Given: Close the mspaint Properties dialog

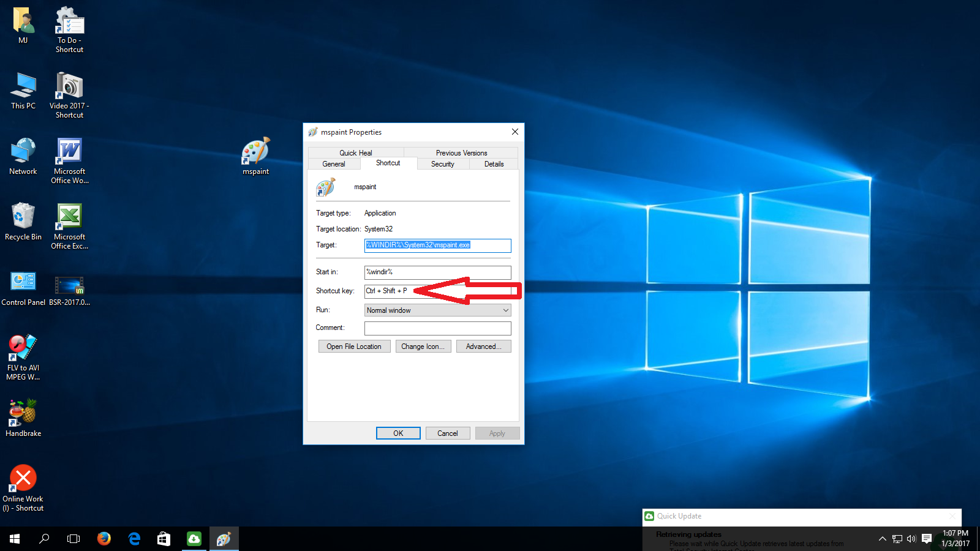Looking at the screenshot, I should click(515, 132).
